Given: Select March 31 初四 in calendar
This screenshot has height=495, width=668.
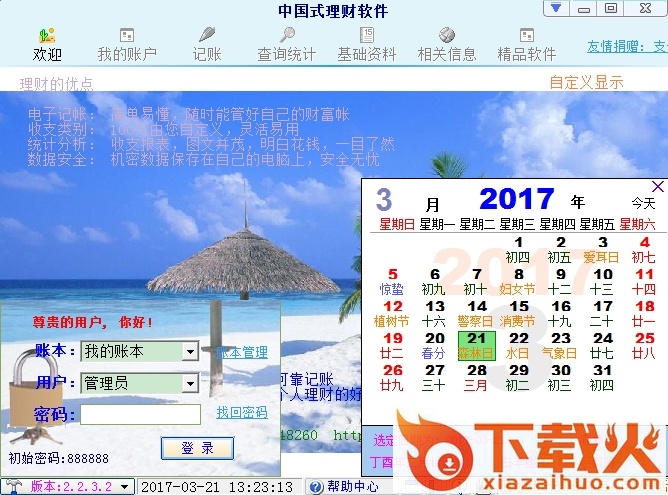Looking at the screenshot, I should [x=602, y=378].
